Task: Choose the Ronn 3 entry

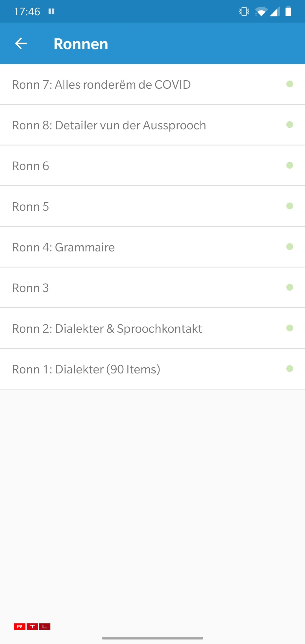Action: click(x=31, y=288)
